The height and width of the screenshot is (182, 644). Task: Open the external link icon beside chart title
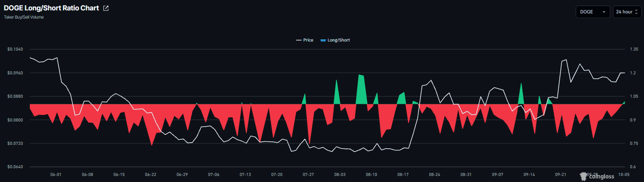(106, 8)
